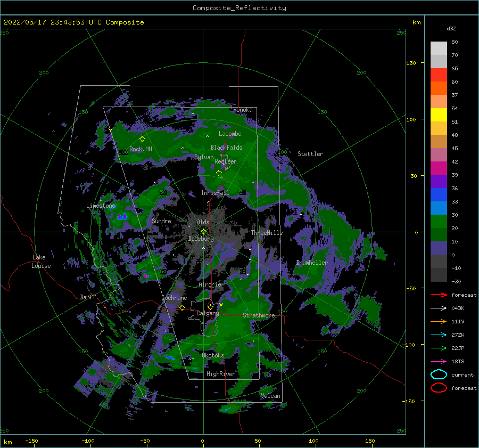This screenshot has height=448, width=479.
Task: Click the Okotoks city label
Action: point(213,355)
